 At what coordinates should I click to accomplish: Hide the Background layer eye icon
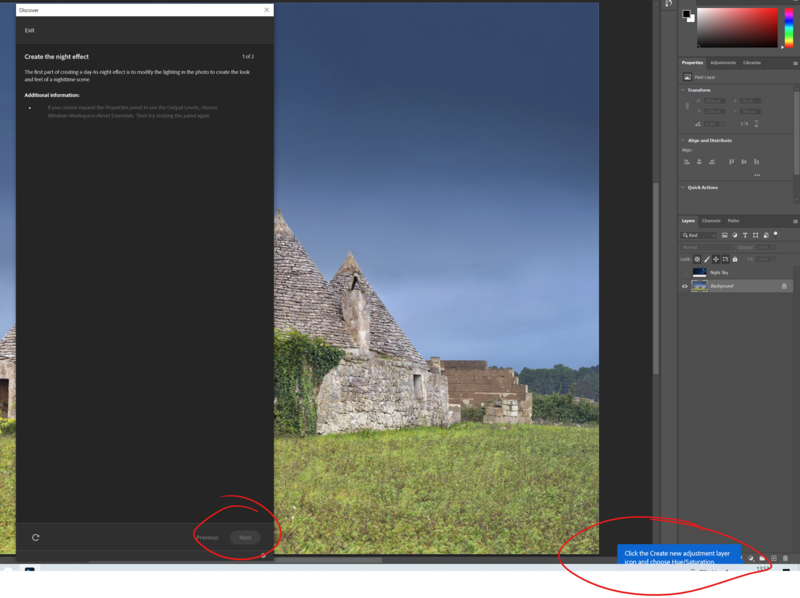685,286
